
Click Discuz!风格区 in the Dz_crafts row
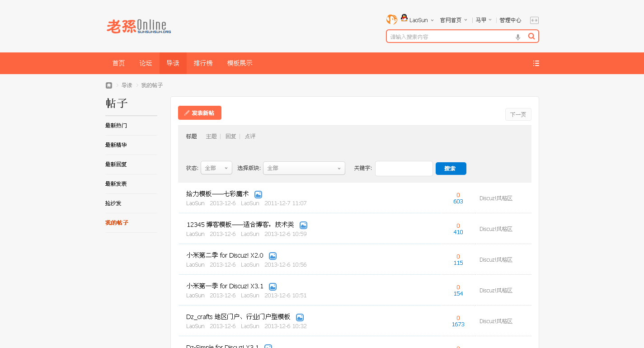pyautogui.click(x=496, y=321)
